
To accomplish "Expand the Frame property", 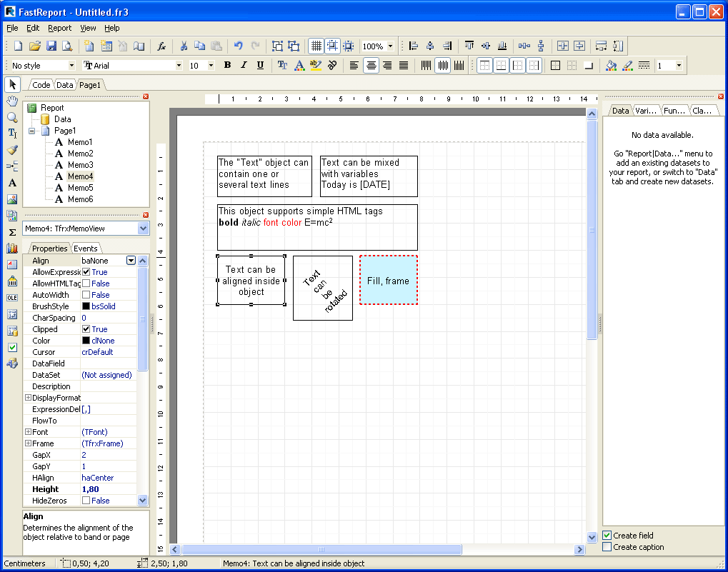I will [28, 443].
